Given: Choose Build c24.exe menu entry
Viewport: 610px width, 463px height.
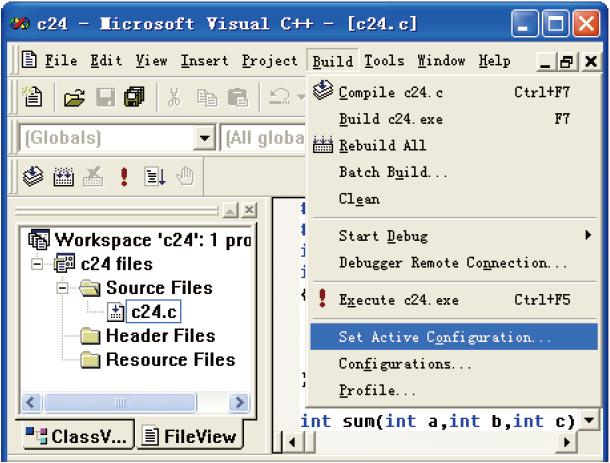Looking at the screenshot, I should [x=454, y=119].
